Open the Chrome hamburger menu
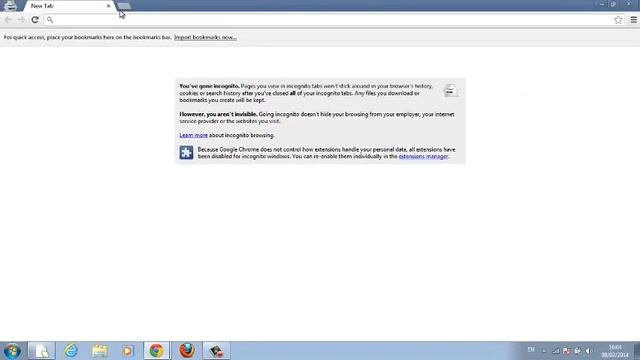Viewport: 640px width, 360px height. tap(633, 20)
